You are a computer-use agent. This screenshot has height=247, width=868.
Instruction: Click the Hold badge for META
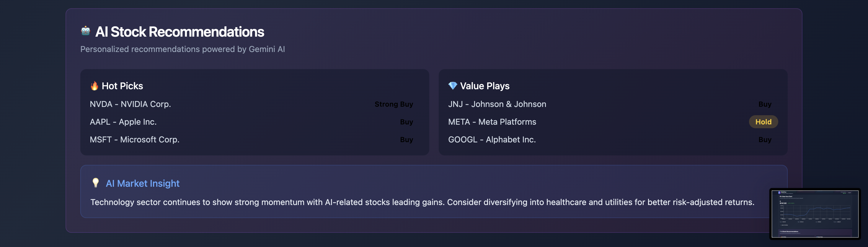pyautogui.click(x=763, y=122)
